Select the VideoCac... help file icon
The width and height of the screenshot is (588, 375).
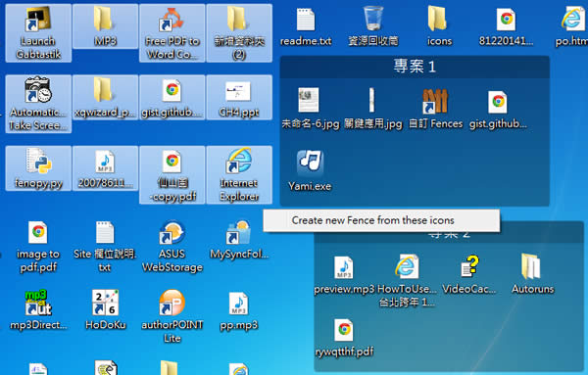pos(468,274)
